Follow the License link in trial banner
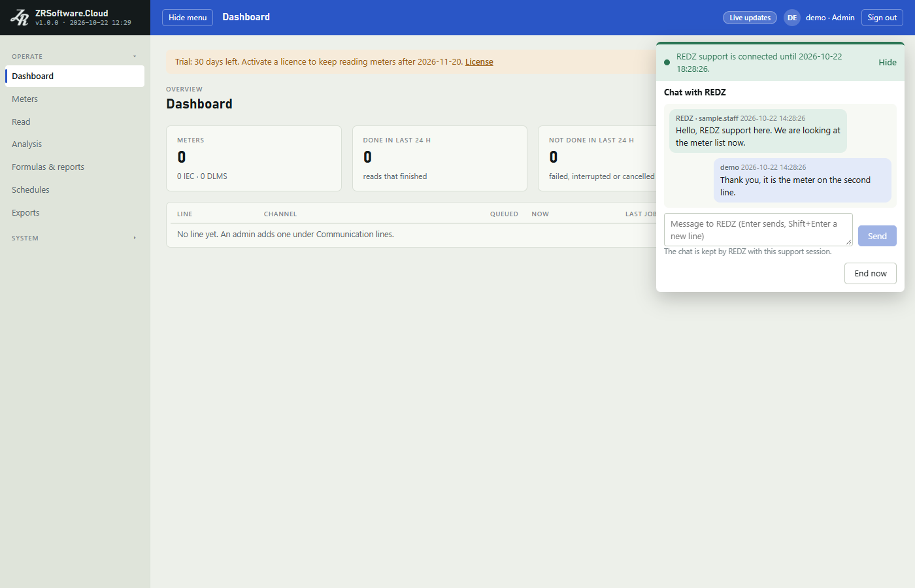The height and width of the screenshot is (588, 915). pos(479,62)
